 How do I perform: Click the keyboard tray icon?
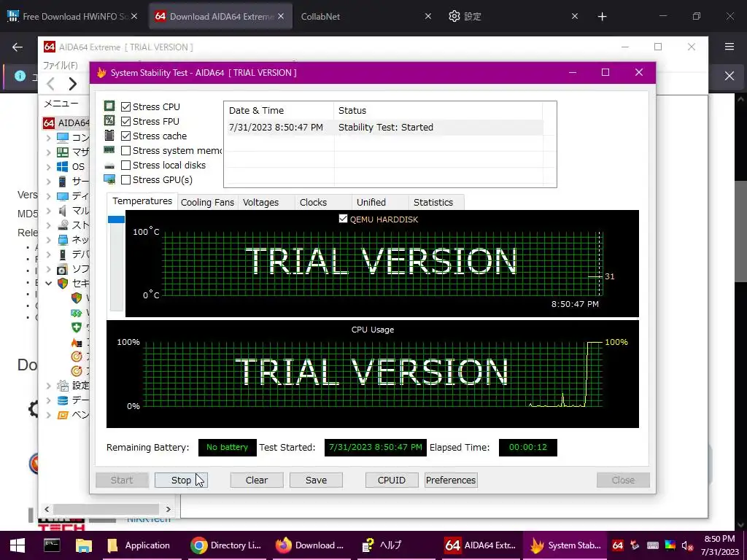653,545
